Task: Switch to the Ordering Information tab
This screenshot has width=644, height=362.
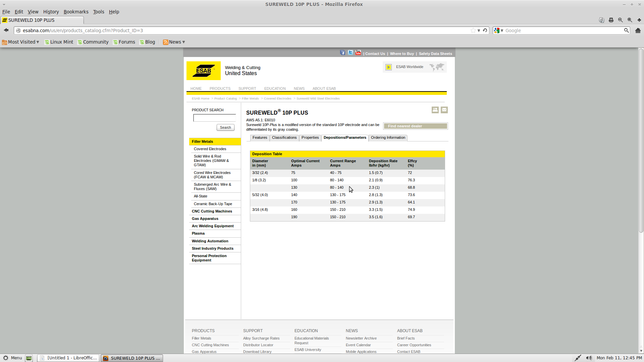Action: pos(388,138)
